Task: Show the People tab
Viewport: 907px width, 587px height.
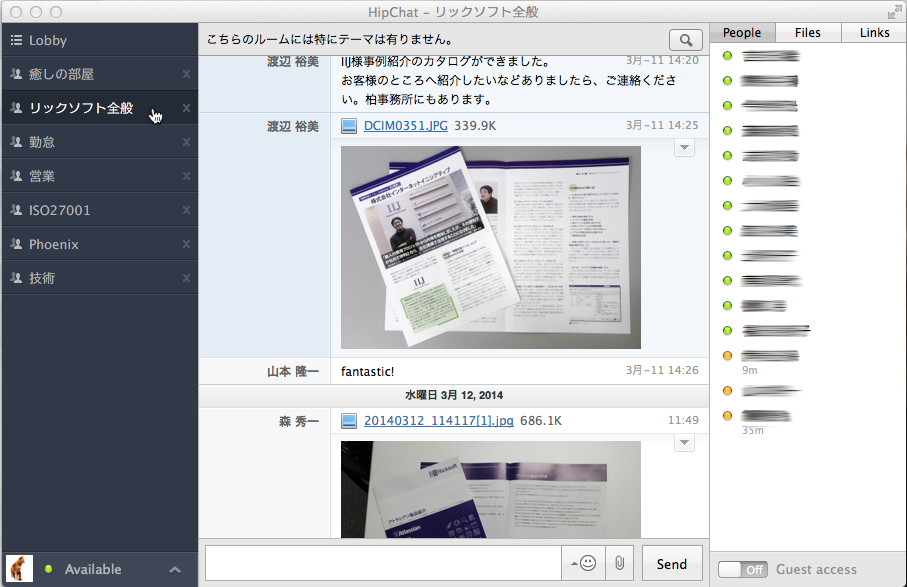Action: pyautogui.click(x=742, y=32)
